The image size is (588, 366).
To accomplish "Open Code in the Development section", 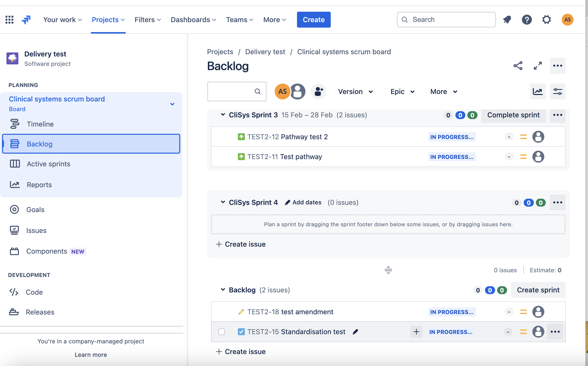I will [91, 292].
